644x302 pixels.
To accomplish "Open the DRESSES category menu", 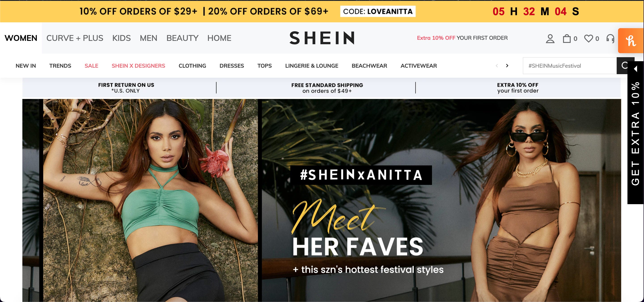I will pyautogui.click(x=231, y=66).
